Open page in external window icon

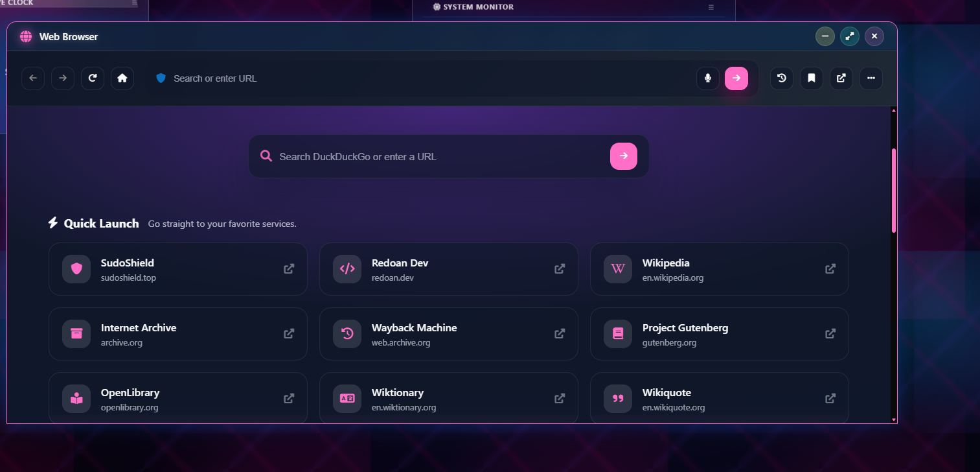coord(841,78)
